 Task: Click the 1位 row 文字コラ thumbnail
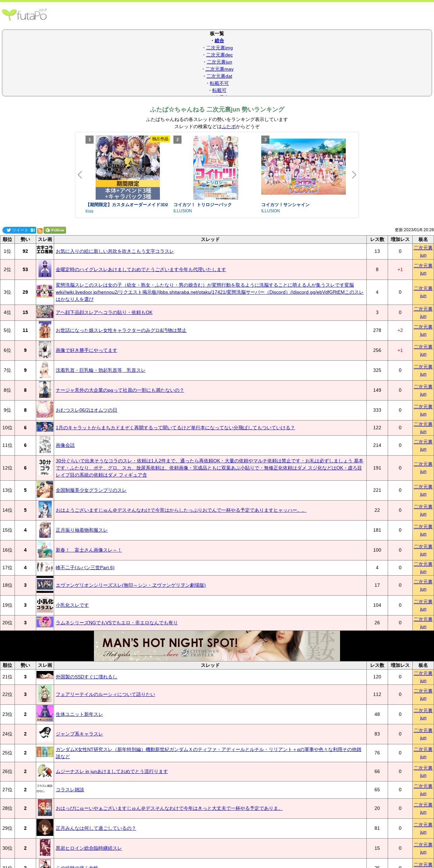coord(45,250)
